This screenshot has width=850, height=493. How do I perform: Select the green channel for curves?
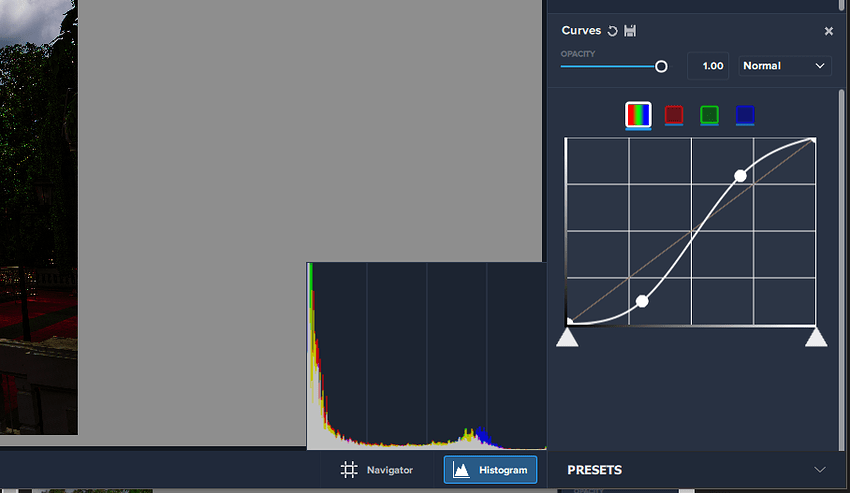point(709,115)
